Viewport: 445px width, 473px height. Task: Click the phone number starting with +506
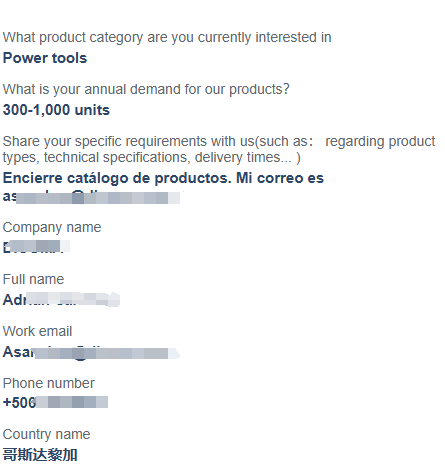55,402
